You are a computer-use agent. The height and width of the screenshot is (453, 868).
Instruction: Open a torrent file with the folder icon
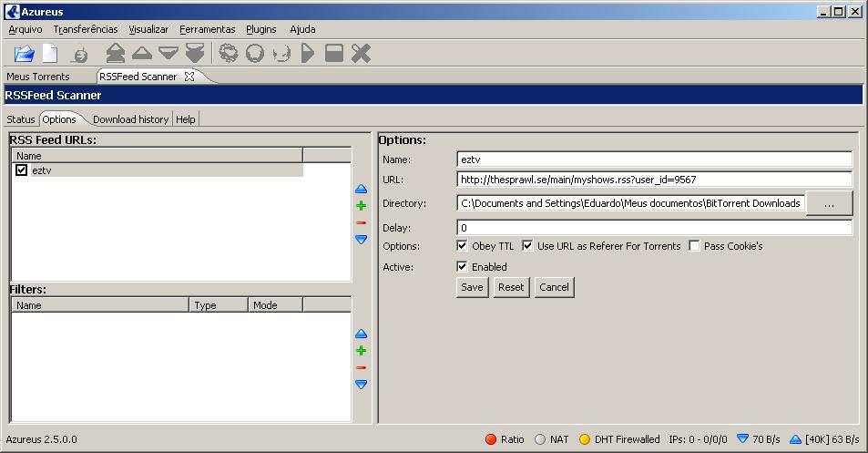pos(25,54)
